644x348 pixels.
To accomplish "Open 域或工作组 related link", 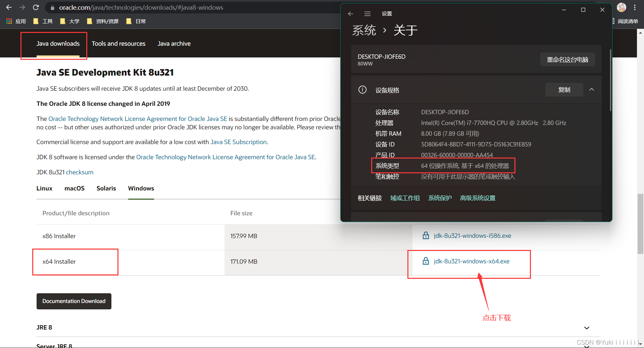I will click(405, 198).
